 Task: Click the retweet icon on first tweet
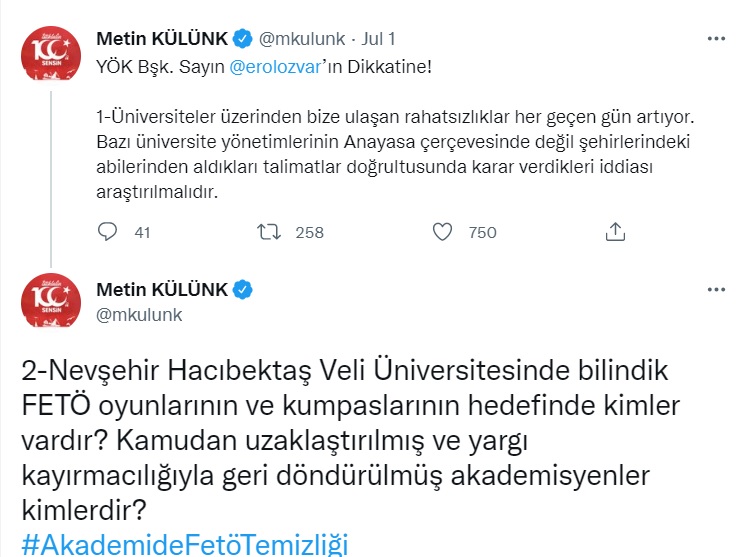[267, 232]
